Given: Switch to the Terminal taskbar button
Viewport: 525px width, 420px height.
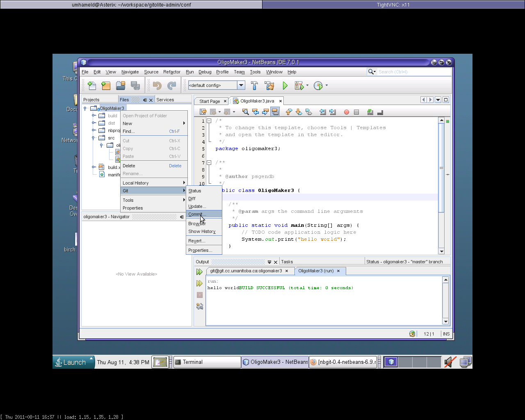Looking at the screenshot, I should click(207, 362).
